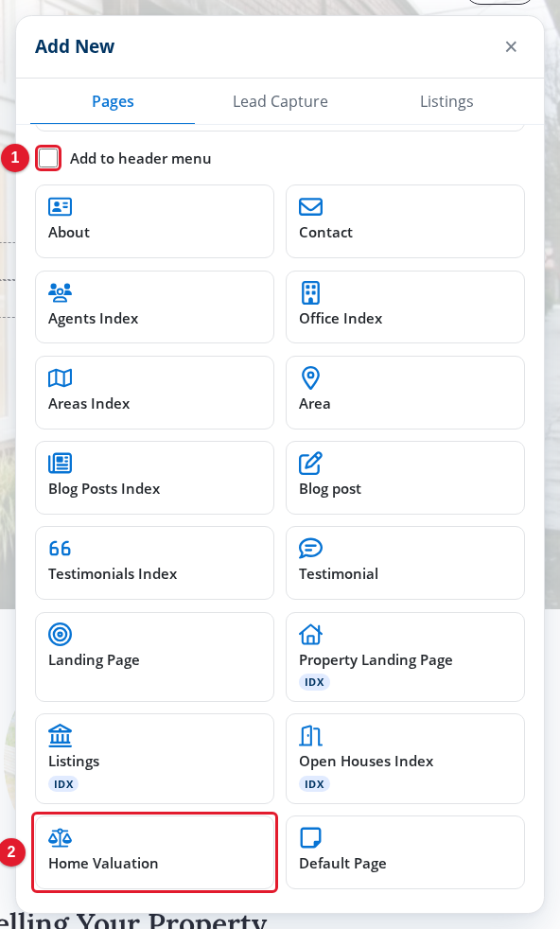Click IDX badge on Listings card

tap(63, 784)
